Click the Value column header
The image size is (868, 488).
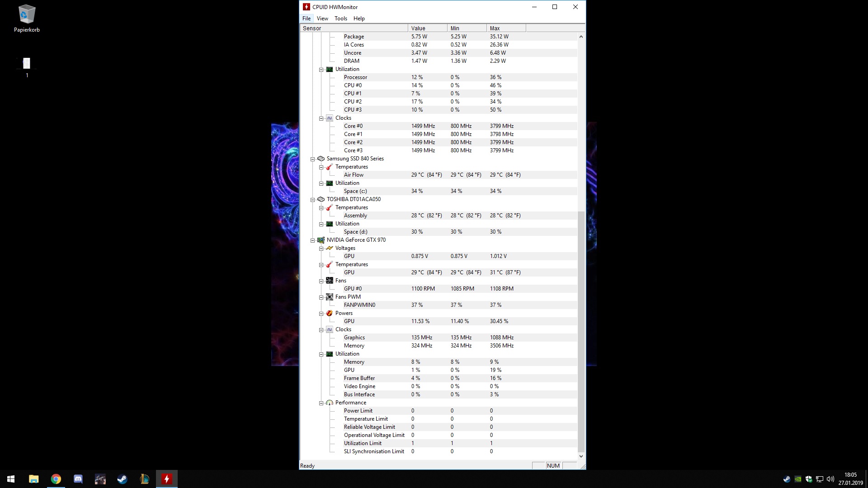pos(428,28)
